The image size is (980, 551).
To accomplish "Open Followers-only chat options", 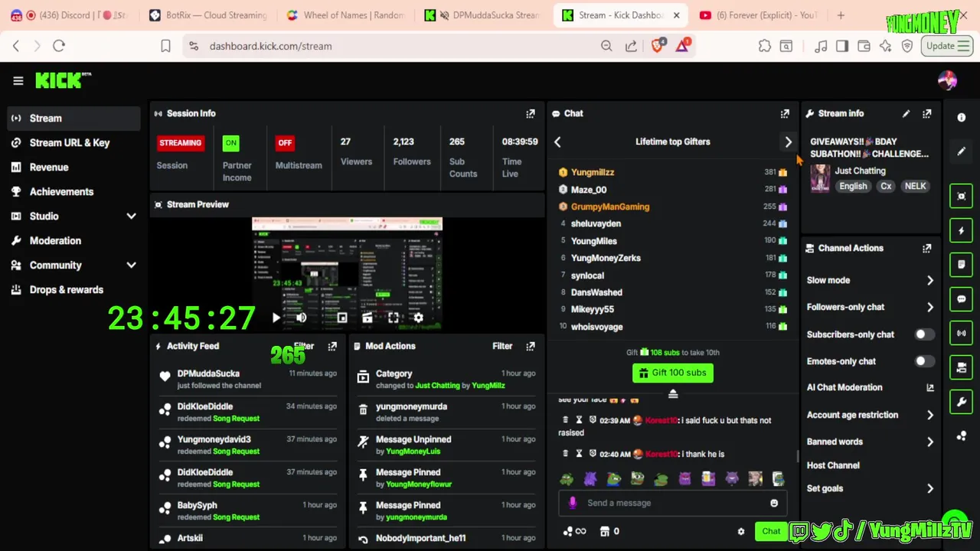I will coord(870,307).
